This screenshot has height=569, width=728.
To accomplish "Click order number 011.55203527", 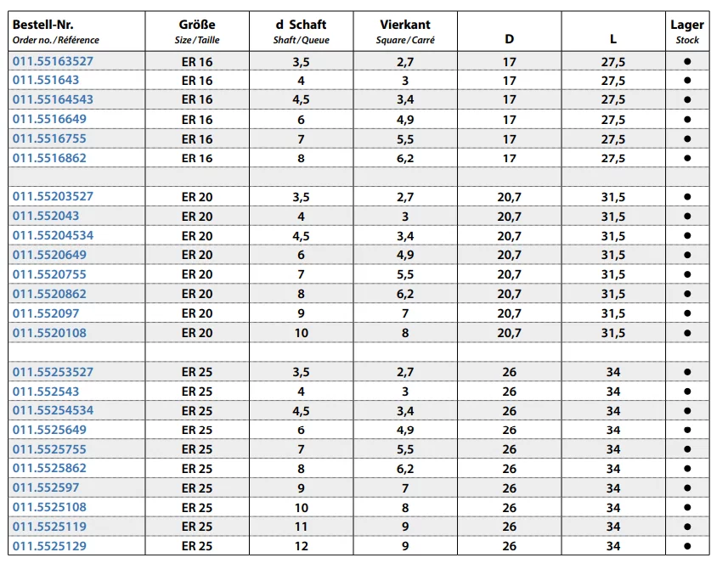I will (53, 196).
